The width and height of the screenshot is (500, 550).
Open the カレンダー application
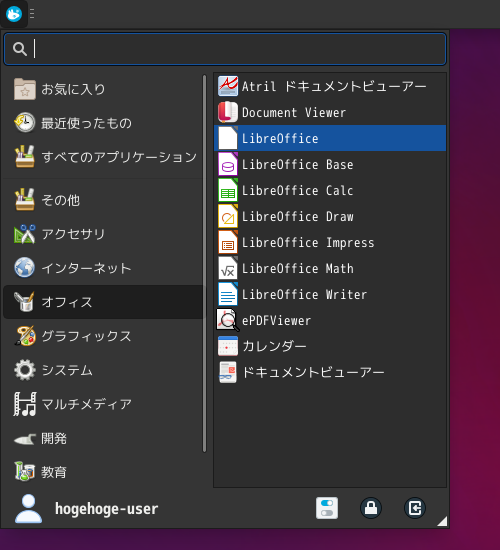tap(330, 346)
